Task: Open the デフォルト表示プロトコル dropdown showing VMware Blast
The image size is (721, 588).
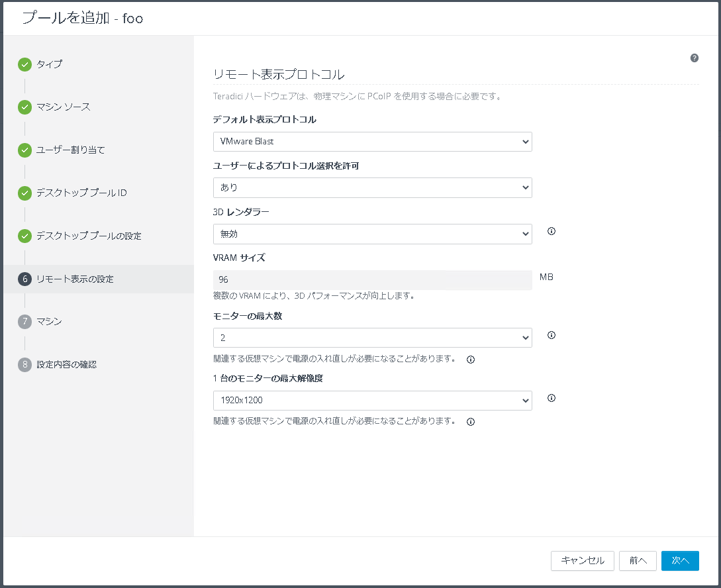Action: point(373,142)
